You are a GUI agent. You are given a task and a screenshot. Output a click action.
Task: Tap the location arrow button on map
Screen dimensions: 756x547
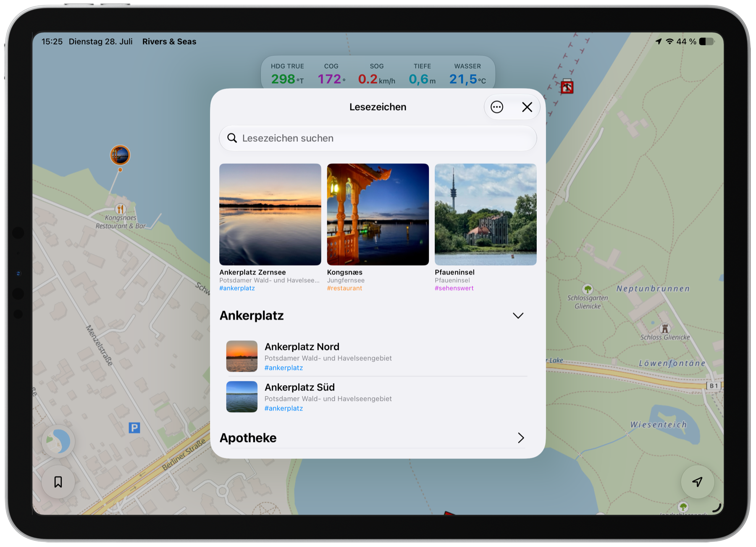pyautogui.click(x=697, y=482)
